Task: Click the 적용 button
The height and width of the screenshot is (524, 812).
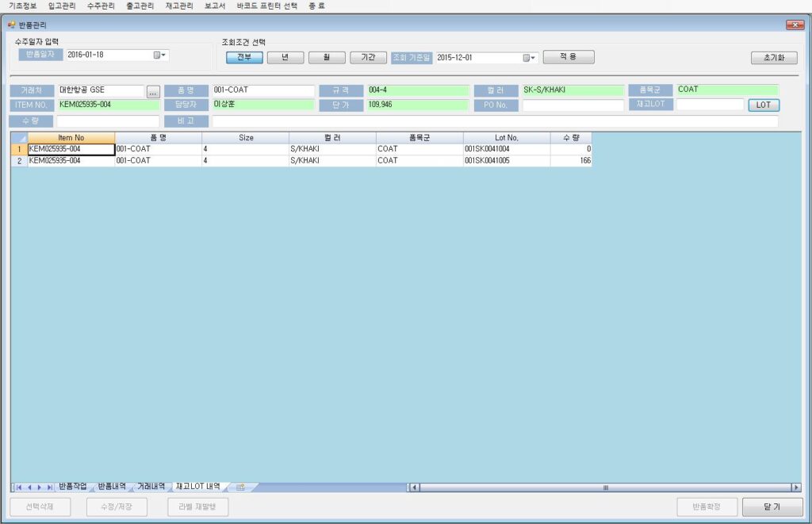Action: (x=569, y=57)
